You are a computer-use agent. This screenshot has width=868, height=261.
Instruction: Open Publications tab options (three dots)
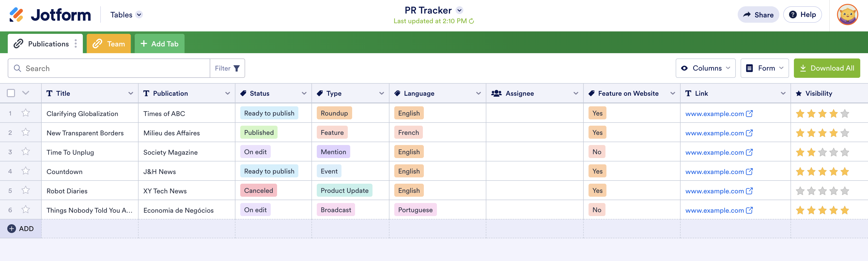76,44
